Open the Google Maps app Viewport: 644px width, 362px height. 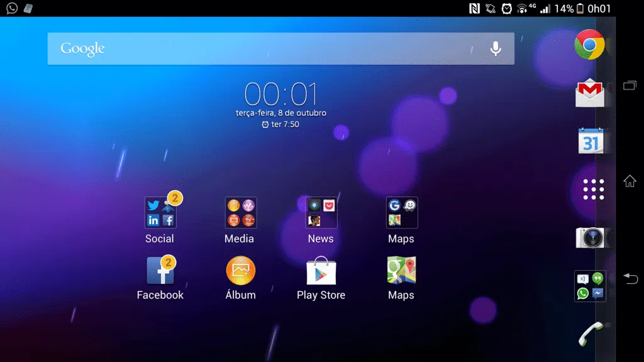point(401,271)
